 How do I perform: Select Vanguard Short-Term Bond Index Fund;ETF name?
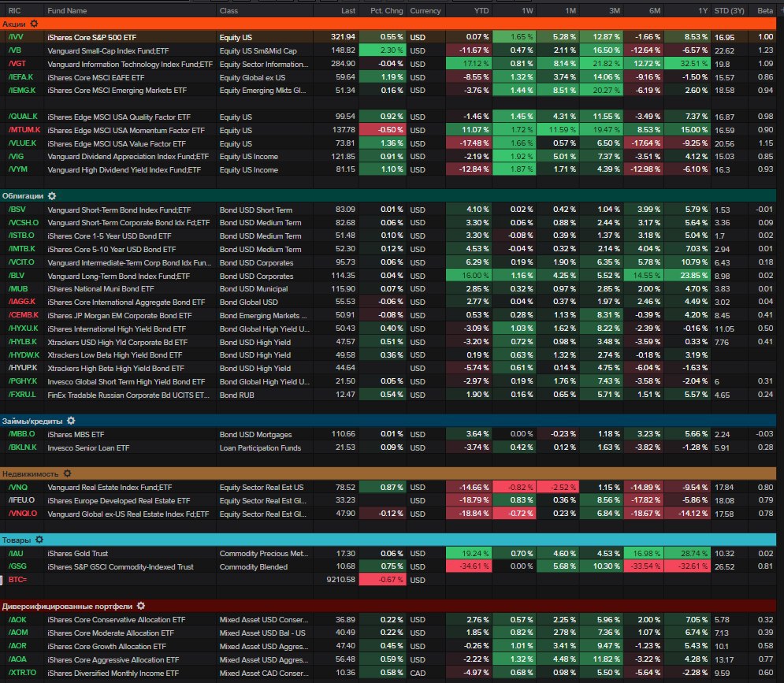[119, 210]
